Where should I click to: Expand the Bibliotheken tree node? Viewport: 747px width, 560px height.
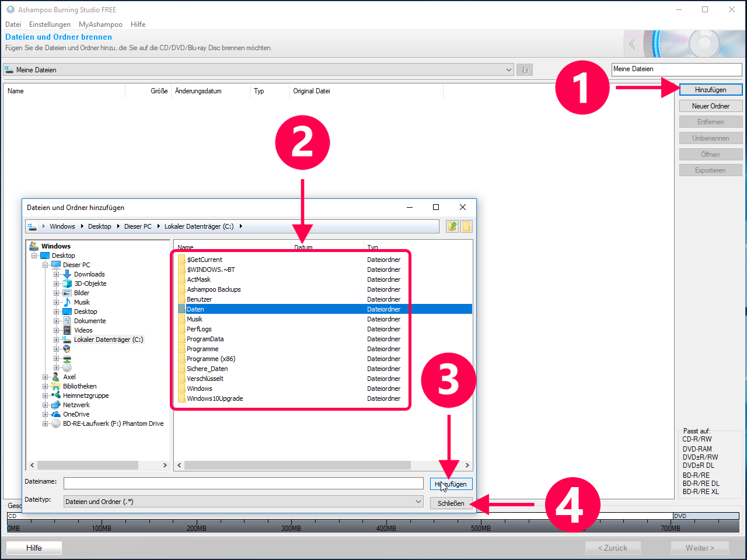[45, 386]
